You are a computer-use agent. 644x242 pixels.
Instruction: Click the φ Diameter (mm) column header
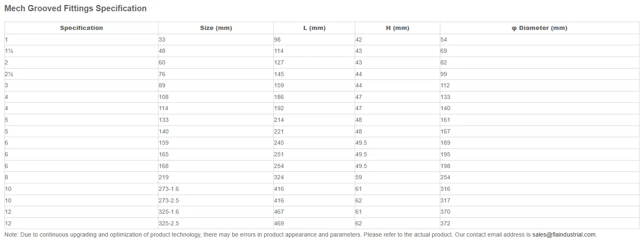539,28
